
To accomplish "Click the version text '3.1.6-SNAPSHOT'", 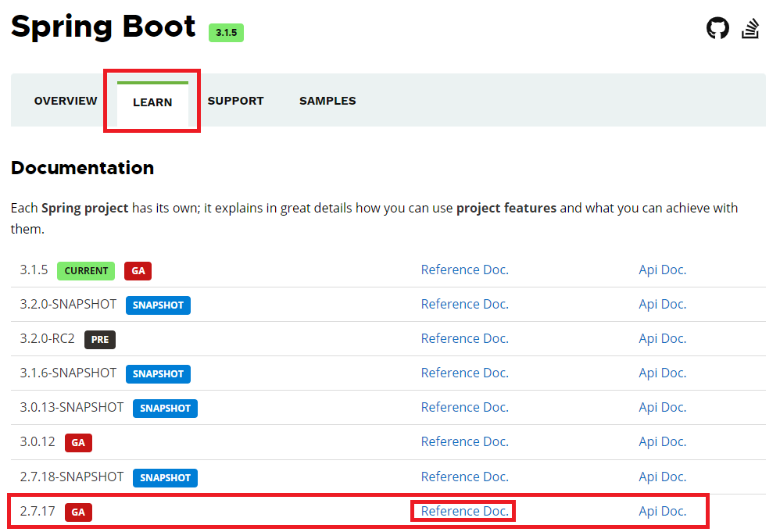I will (x=68, y=373).
